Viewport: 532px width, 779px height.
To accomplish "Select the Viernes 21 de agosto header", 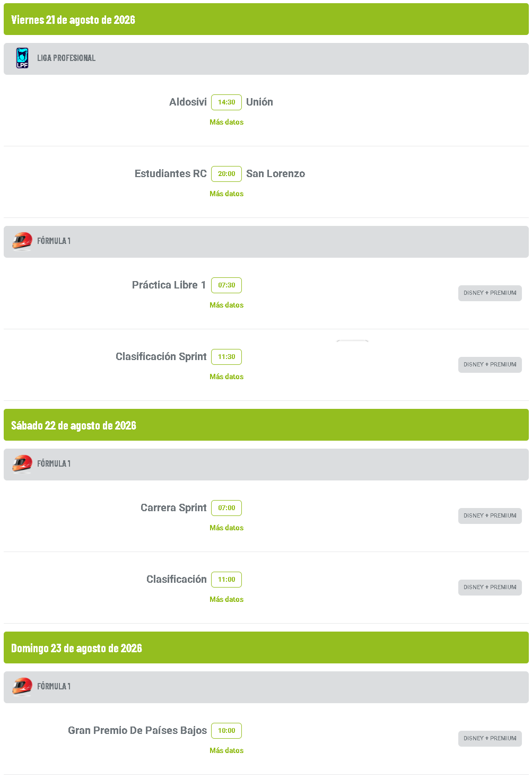I will 266,19.
